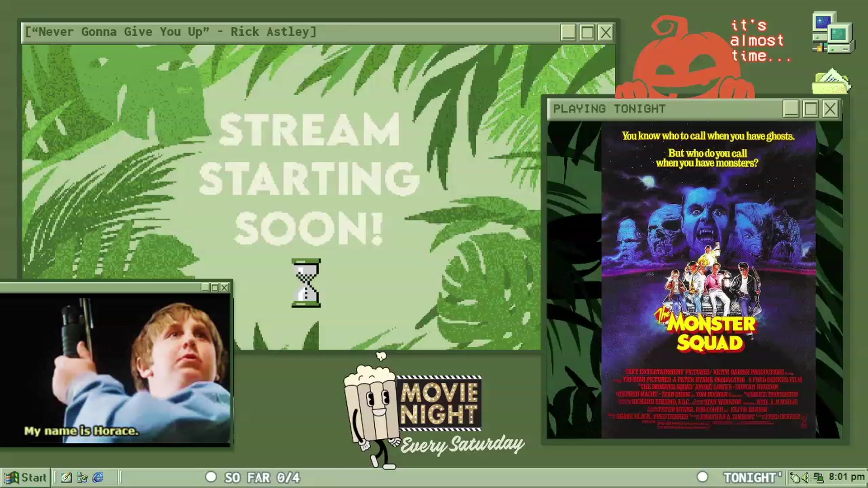Screen dimensions: 868x488
Task: Maximize the PLAYING TONIGHT window
Action: coord(811,109)
